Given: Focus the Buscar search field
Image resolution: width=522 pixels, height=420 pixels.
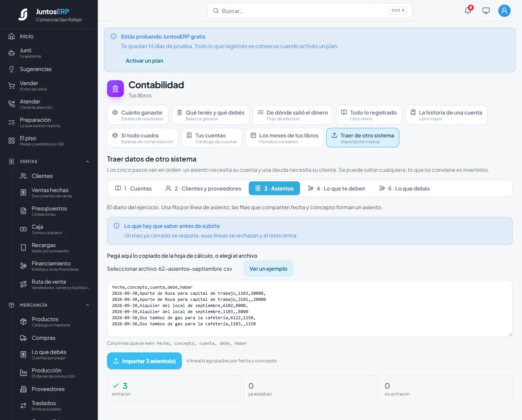Looking at the screenshot, I should pyautogui.click(x=310, y=11).
